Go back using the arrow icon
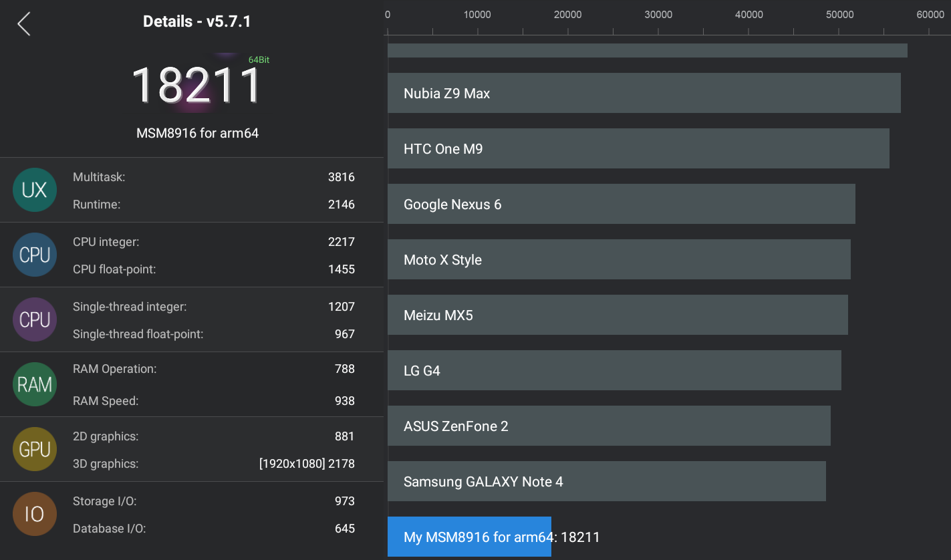 click(x=24, y=23)
